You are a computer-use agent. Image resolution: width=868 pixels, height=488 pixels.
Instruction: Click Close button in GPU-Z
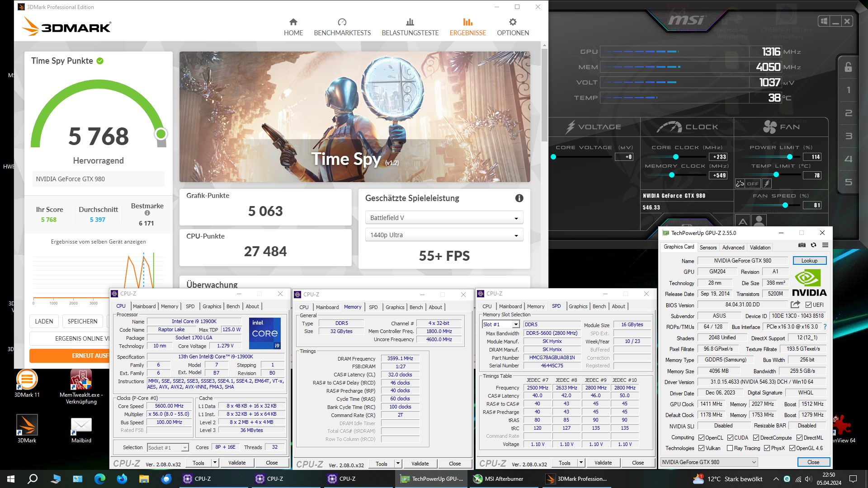point(813,462)
